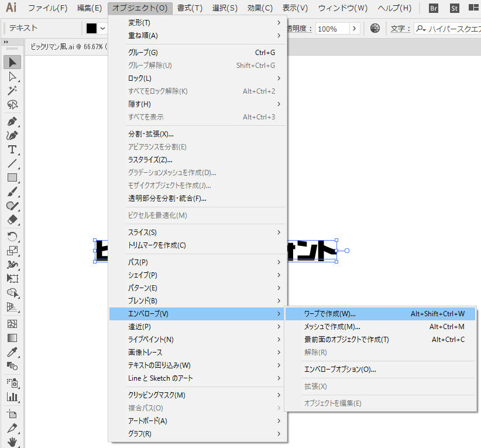Select the Free Transform tool

[12, 279]
